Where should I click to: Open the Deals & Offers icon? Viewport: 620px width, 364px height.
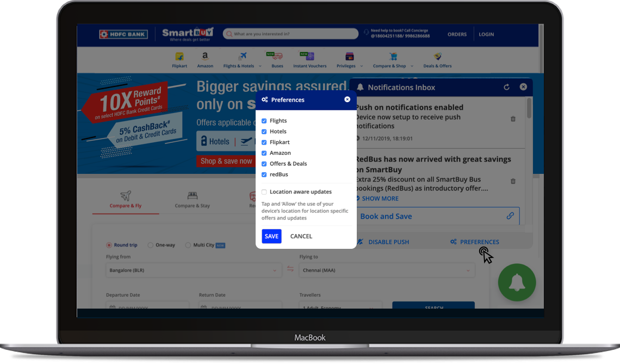437,57
